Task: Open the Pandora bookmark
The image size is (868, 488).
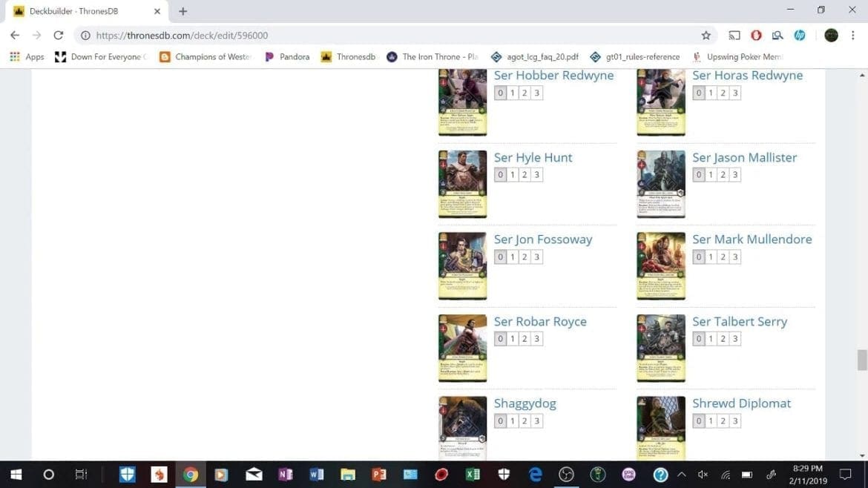Action: pyautogui.click(x=287, y=56)
